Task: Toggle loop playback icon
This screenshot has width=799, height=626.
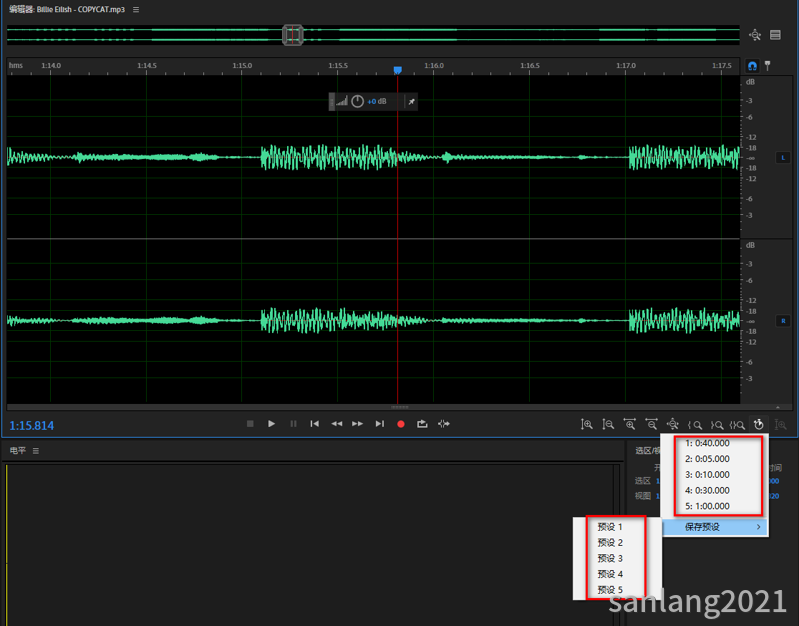Action: pyautogui.click(x=422, y=424)
